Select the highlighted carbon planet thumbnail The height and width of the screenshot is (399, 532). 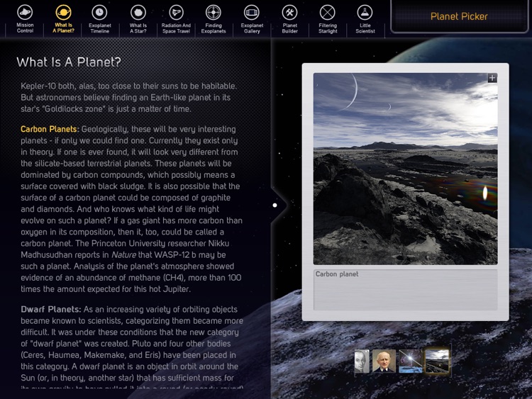click(437, 361)
